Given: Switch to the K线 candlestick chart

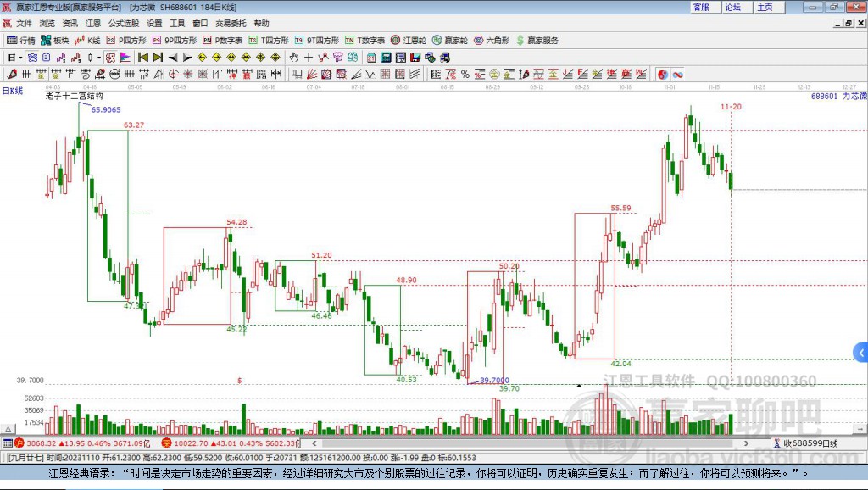Looking at the screenshot, I should point(87,41).
